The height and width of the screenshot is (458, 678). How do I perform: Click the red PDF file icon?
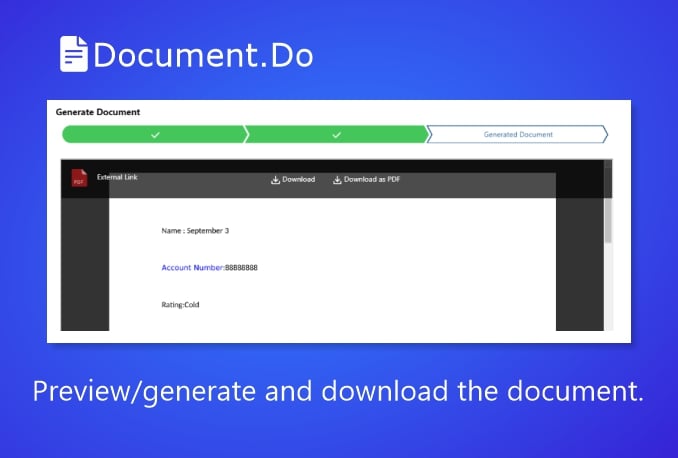pyautogui.click(x=80, y=178)
